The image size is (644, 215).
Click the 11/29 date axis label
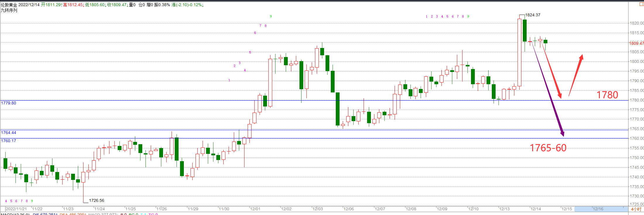tap(193, 209)
